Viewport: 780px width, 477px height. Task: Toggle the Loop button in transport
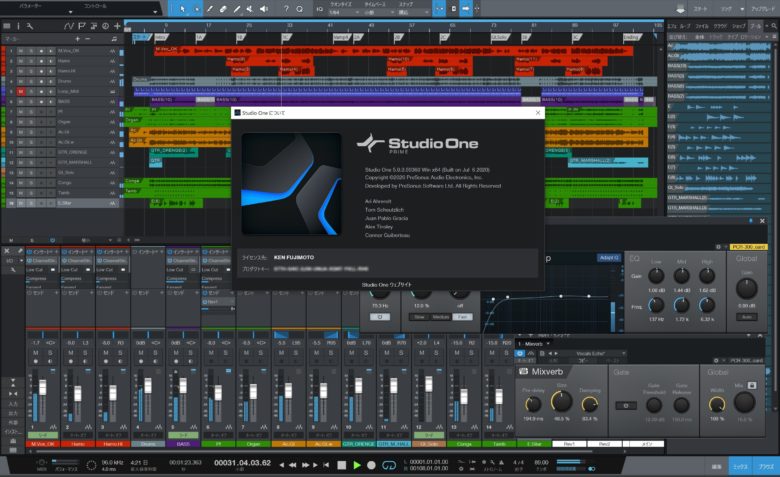coord(389,465)
